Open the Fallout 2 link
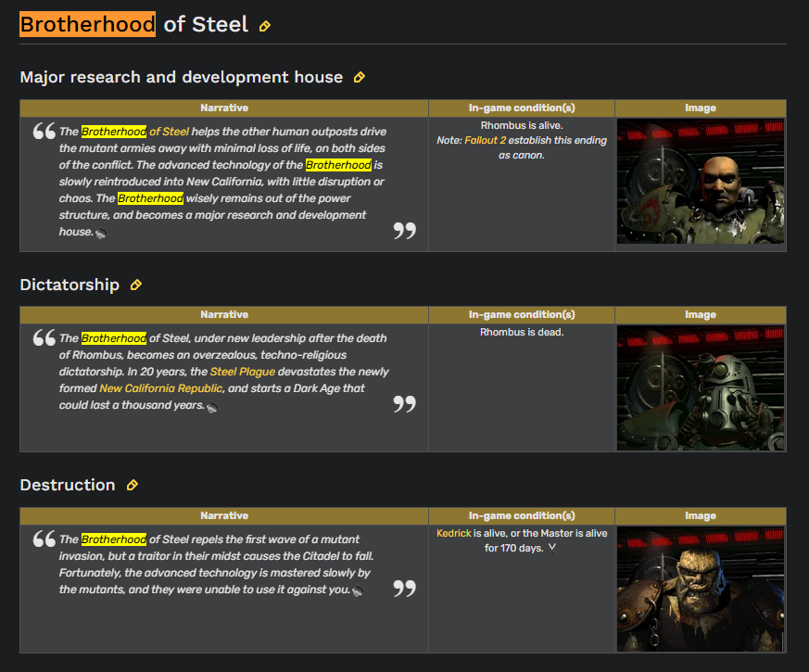Viewport: 809px width, 672px height. pos(485,140)
